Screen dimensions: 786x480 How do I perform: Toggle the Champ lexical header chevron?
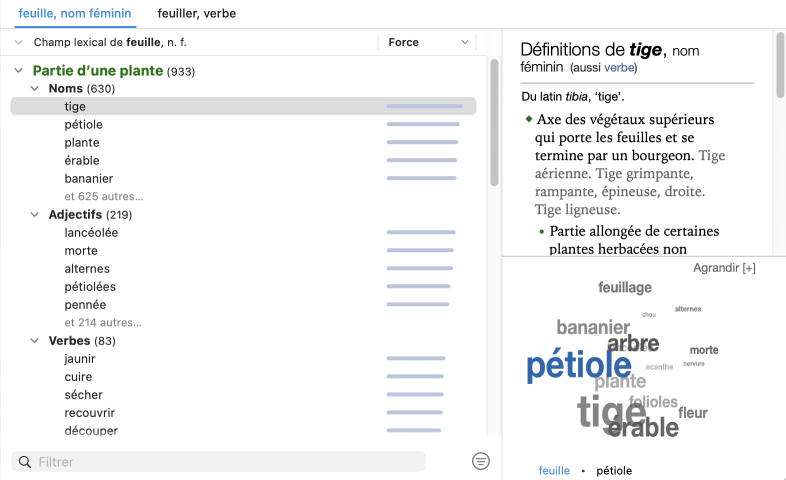pyautogui.click(x=19, y=42)
